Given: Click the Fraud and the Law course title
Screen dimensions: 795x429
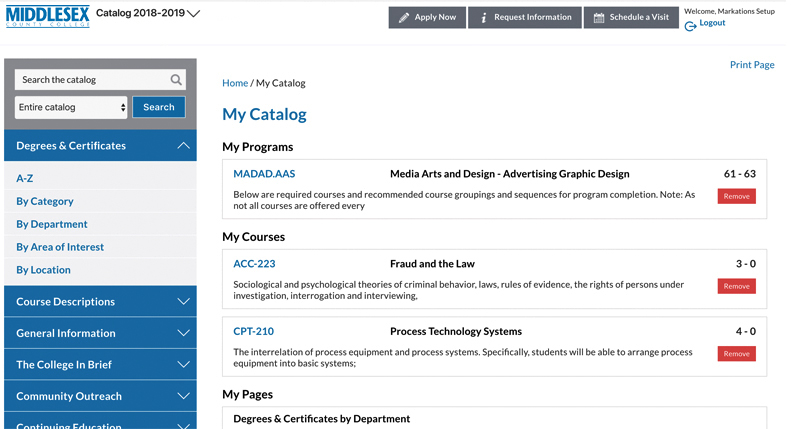Looking at the screenshot, I should 432,264.
